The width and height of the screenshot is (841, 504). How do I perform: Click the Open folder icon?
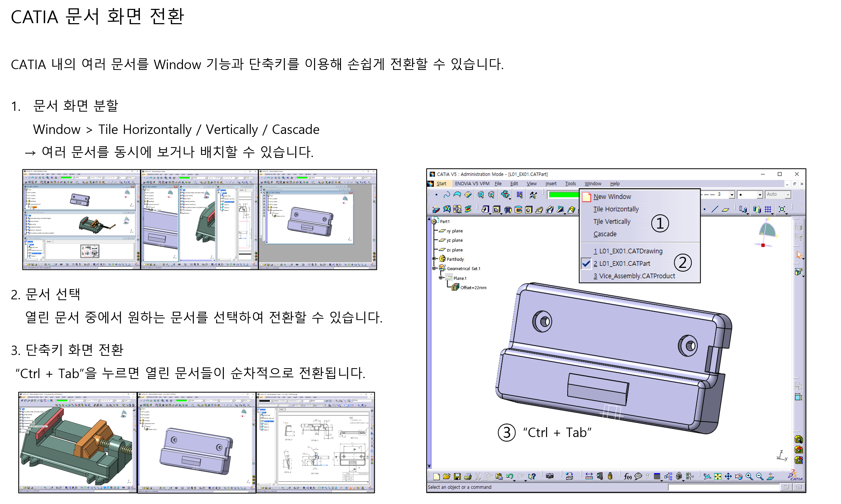tap(446, 477)
